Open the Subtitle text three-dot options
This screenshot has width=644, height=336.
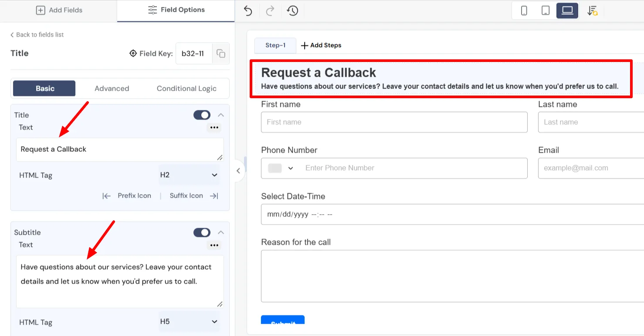click(x=214, y=245)
